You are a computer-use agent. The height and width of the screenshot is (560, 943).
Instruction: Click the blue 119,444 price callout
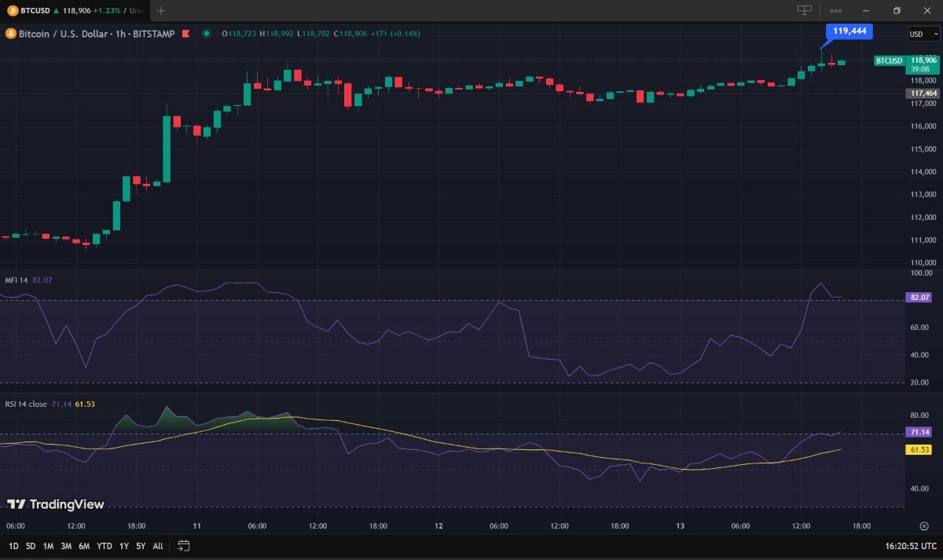click(x=849, y=31)
